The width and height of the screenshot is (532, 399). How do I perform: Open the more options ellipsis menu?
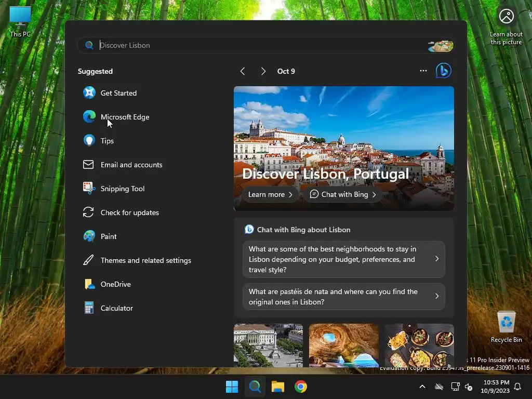[423, 71]
